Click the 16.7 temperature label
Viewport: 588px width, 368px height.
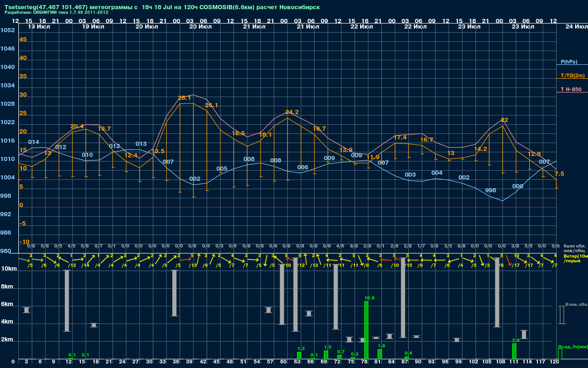427,140
